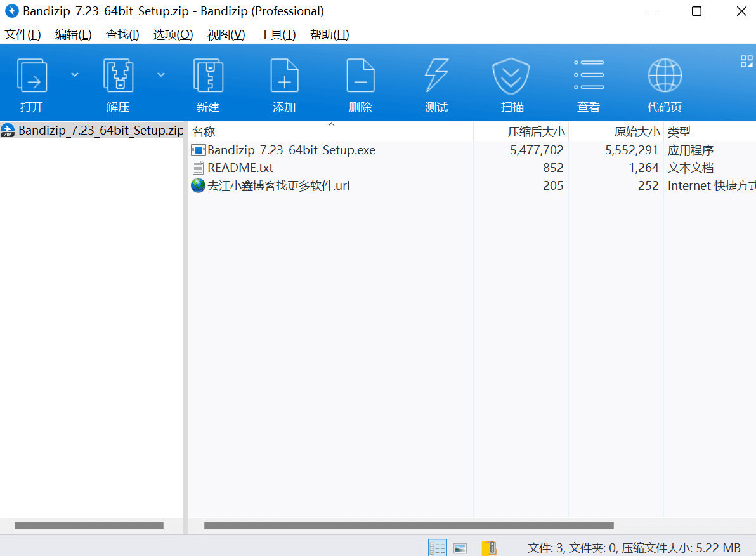The width and height of the screenshot is (756, 556).
Task: Click the exe file application icon
Action: [198, 150]
